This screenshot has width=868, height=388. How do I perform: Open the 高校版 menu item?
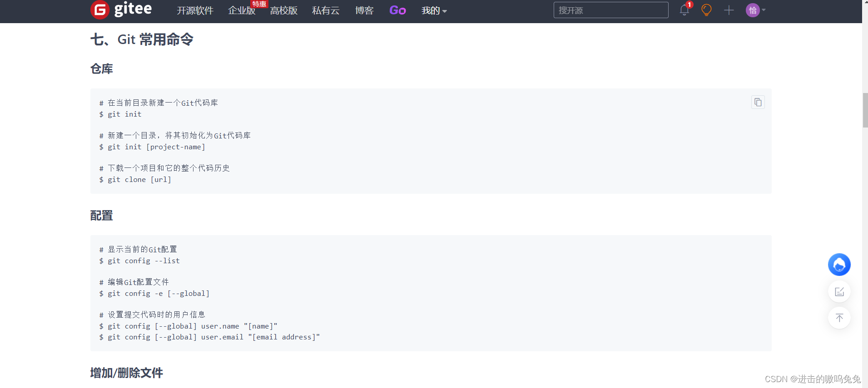click(x=284, y=10)
